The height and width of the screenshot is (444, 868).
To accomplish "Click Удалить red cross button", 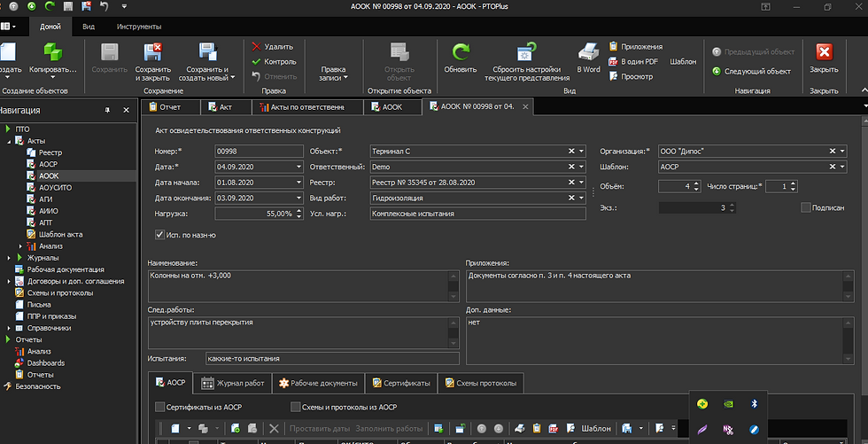I will tap(273, 46).
